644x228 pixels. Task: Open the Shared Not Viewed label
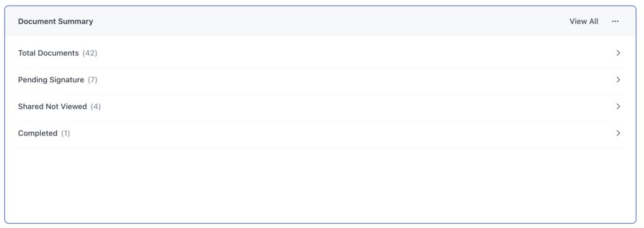[52, 106]
